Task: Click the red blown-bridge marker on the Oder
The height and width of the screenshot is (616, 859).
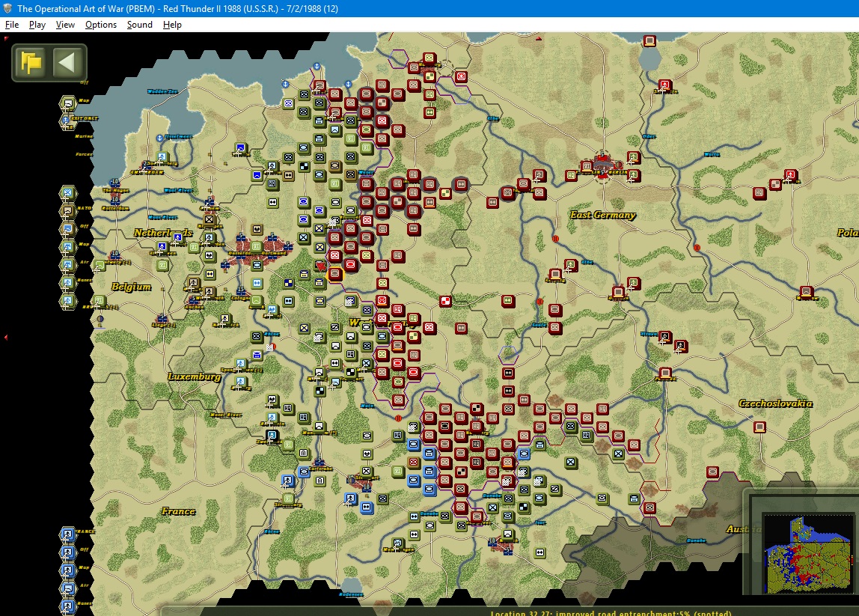Action: (x=697, y=248)
